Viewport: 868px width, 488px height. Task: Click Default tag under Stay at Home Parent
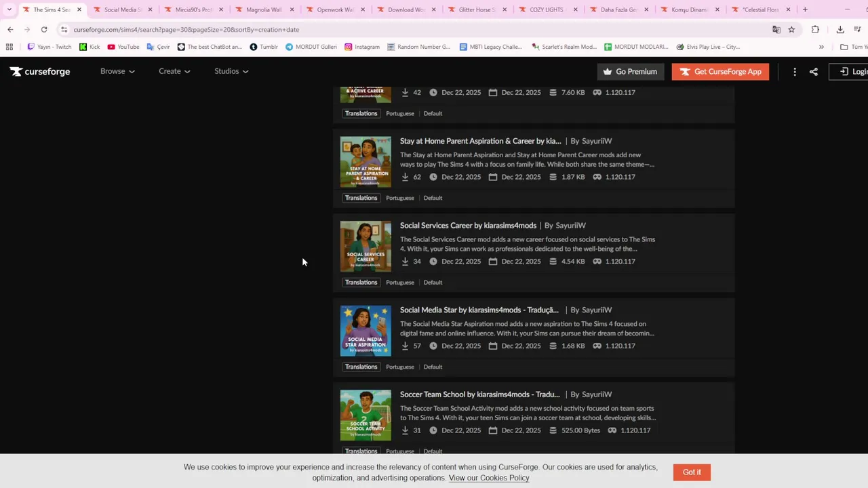pos(433,198)
